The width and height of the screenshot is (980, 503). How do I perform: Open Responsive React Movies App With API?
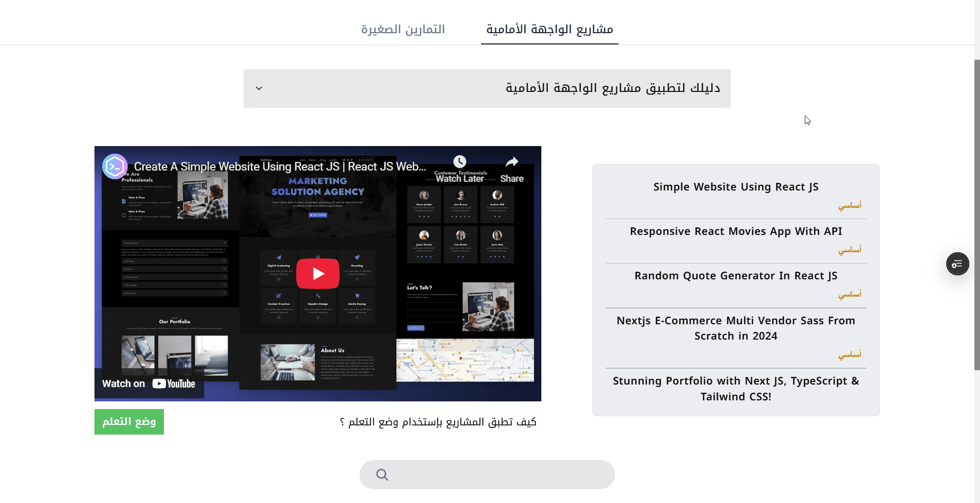(x=735, y=231)
